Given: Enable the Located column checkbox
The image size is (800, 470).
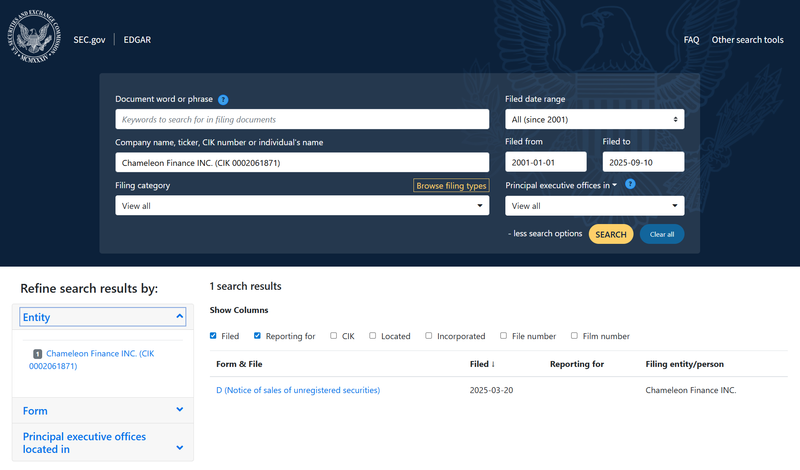Looking at the screenshot, I should 373,336.
